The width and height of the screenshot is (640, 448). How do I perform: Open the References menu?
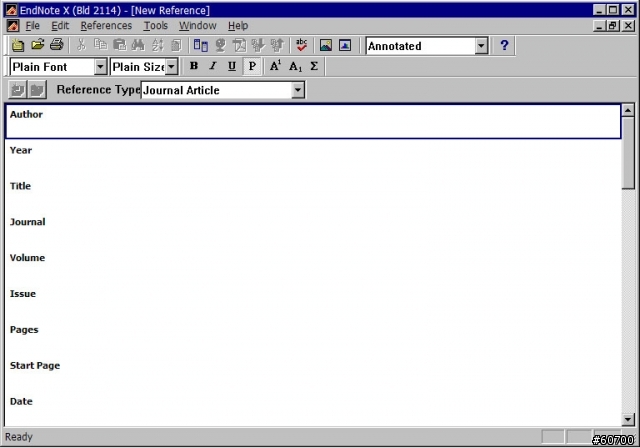pos(106,26)
